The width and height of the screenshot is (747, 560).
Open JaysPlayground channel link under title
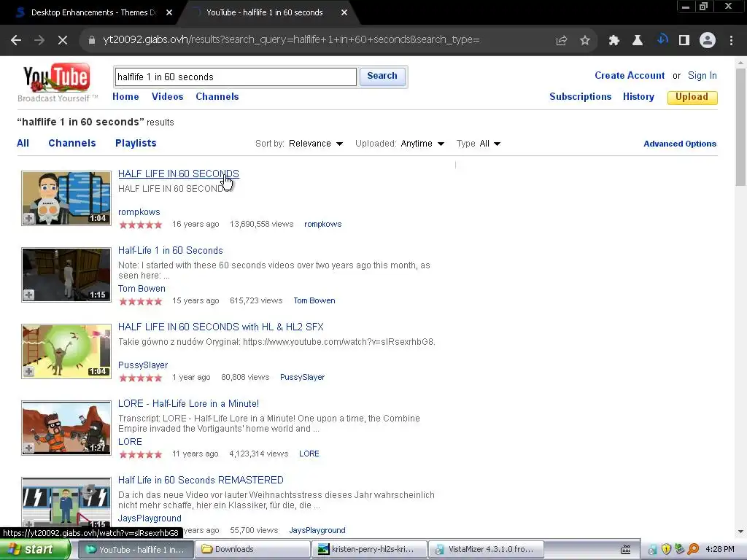(150, 518)
